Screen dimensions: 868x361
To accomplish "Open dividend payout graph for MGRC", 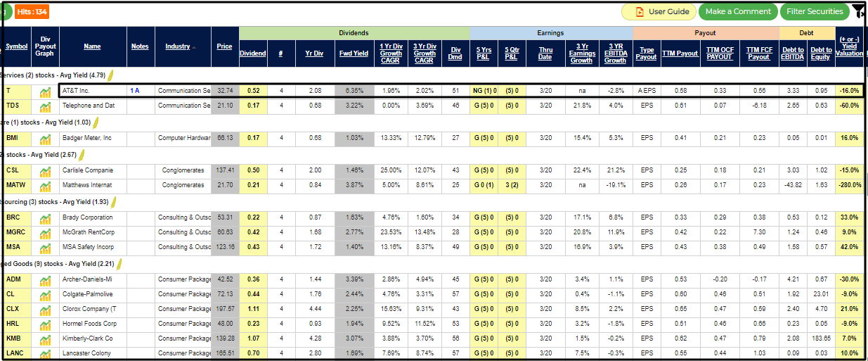I will (45, 233).
